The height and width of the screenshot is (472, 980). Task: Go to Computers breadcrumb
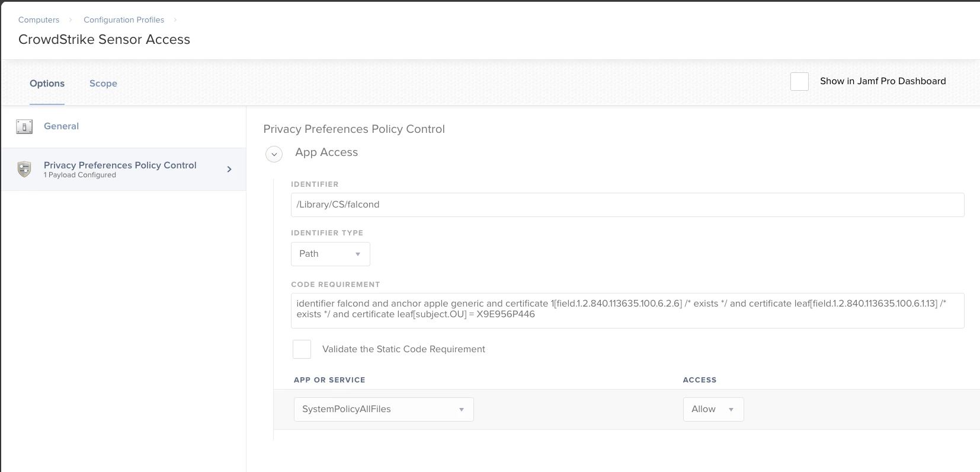[x=39, y=20]
